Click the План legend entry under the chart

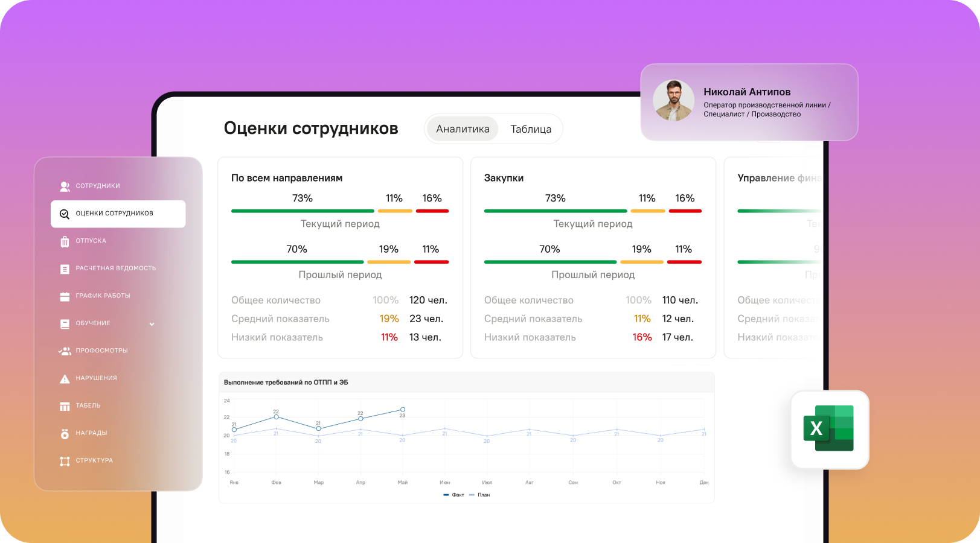click(480, 495)
